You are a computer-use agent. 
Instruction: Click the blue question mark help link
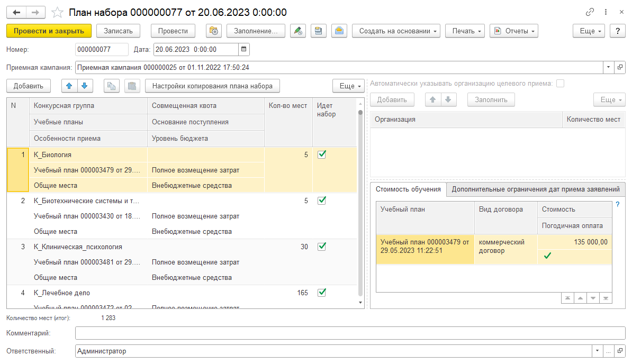618,205
